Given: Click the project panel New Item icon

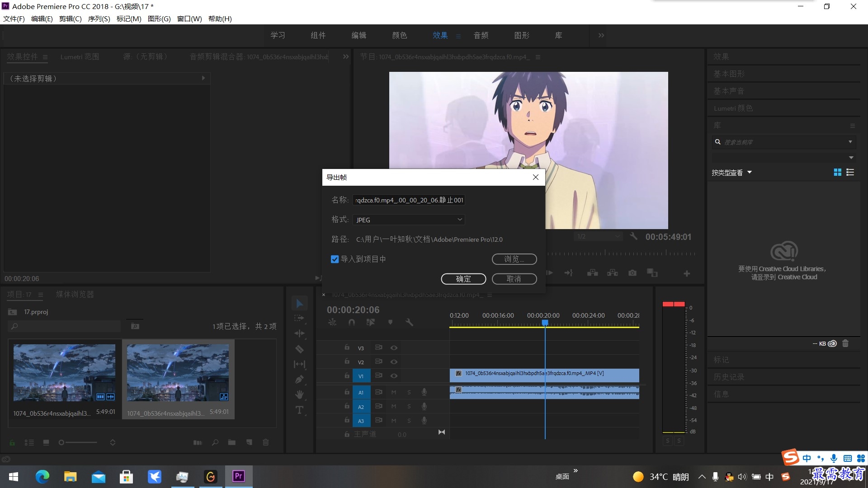Looking at the screenshot, I should tap(249, 442).
